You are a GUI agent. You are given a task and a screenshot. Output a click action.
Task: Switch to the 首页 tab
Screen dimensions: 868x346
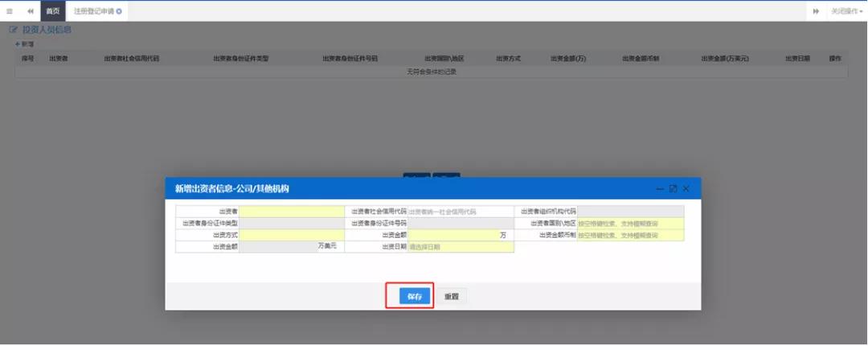[x=52, y=11]
